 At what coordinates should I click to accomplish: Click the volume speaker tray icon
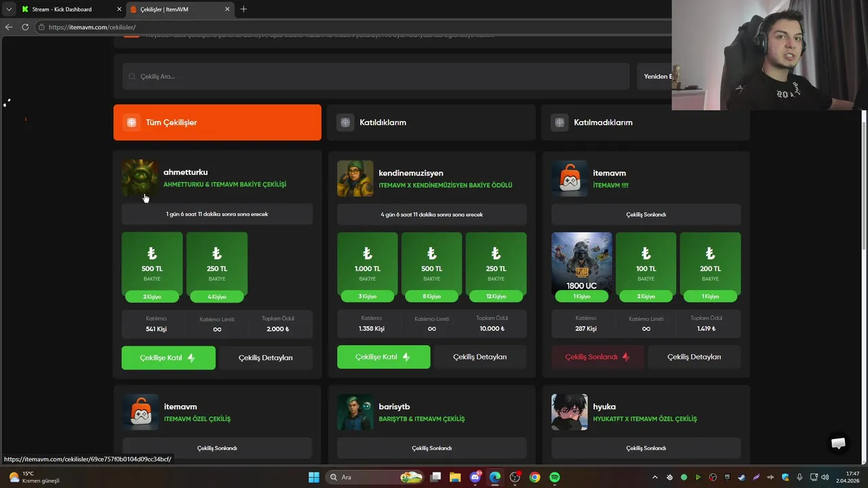827,477
